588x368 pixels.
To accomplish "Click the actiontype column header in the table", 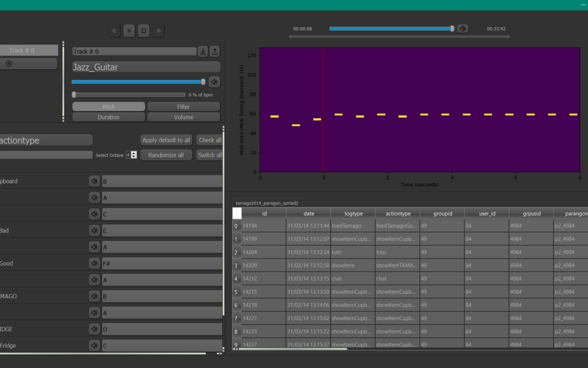I will pyautogui.click(x=398, y=213).
